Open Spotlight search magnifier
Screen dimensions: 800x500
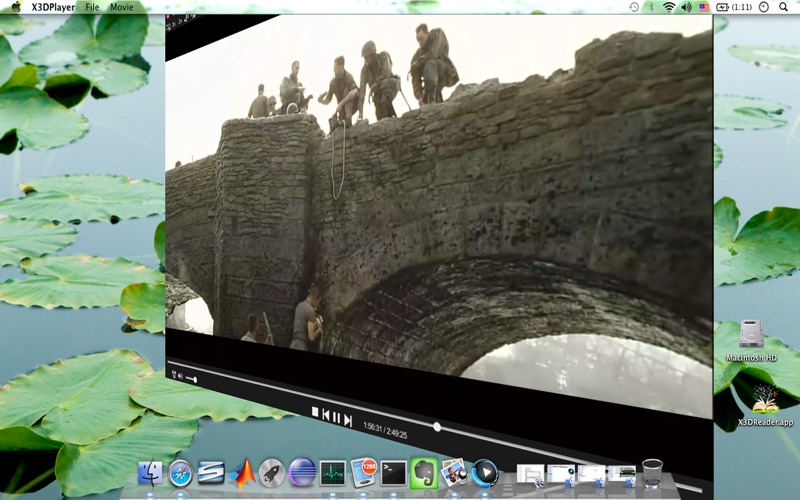click(x=783, y=7)
